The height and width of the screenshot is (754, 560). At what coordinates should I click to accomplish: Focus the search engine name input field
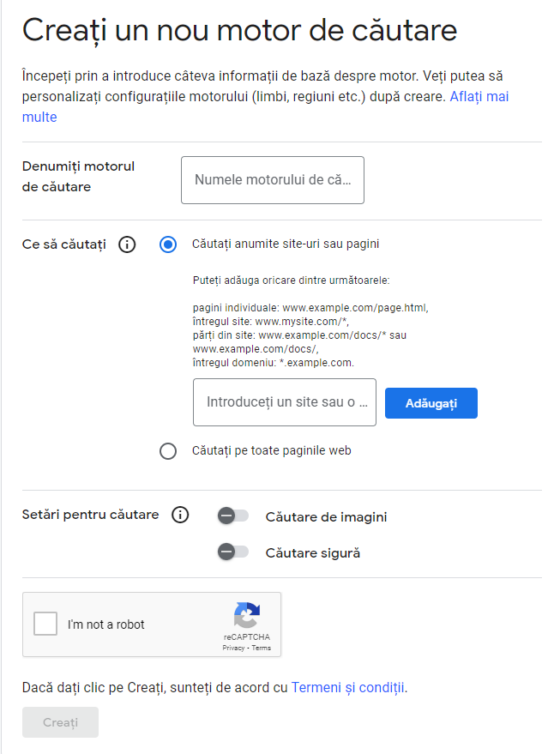(x=272, y=180)
